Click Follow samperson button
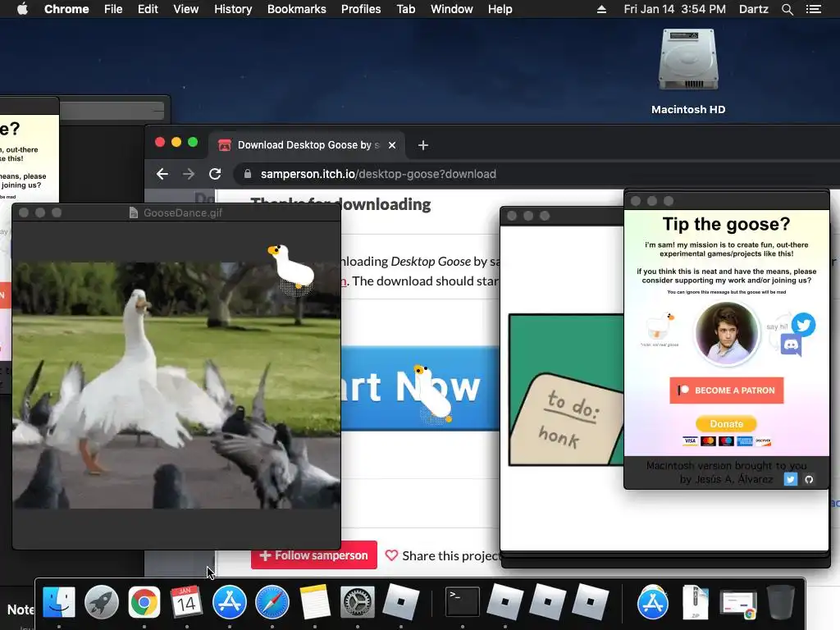The width and height of the screenshot is (840, 630). (314, 555)
